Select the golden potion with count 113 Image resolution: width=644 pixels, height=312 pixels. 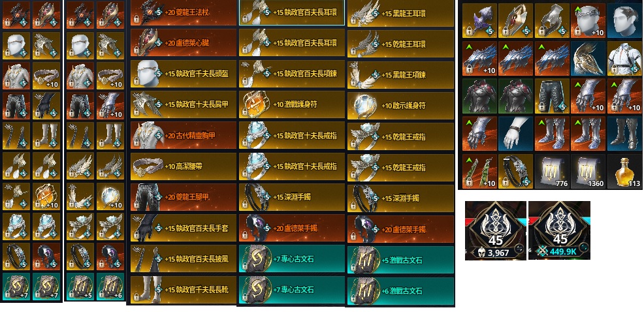coord(624,171)
